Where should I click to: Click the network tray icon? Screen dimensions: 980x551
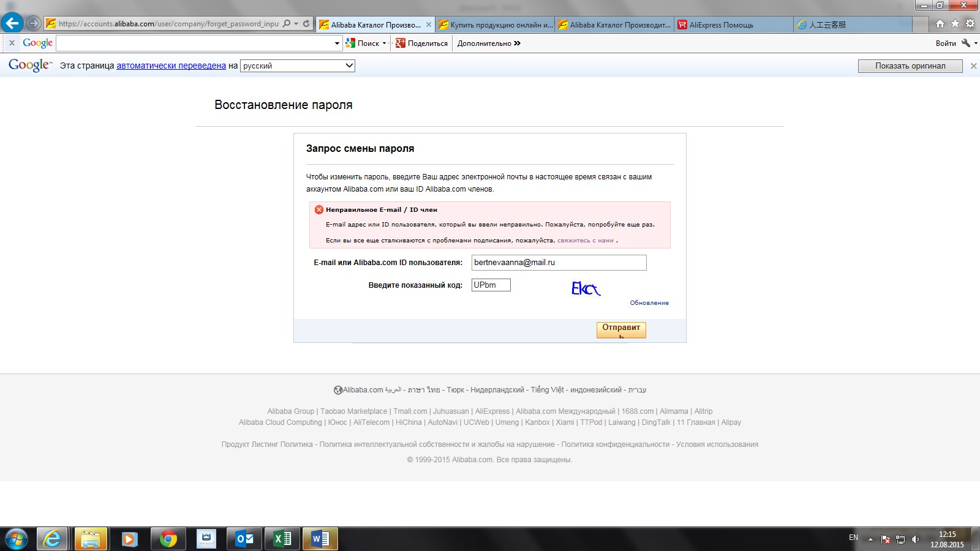coord(900,539)
